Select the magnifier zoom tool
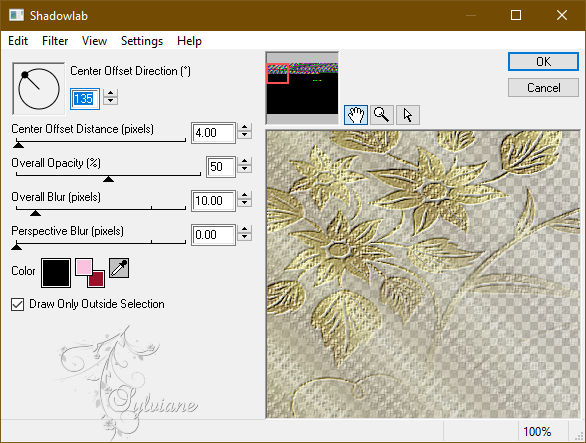 pos(382,115)
